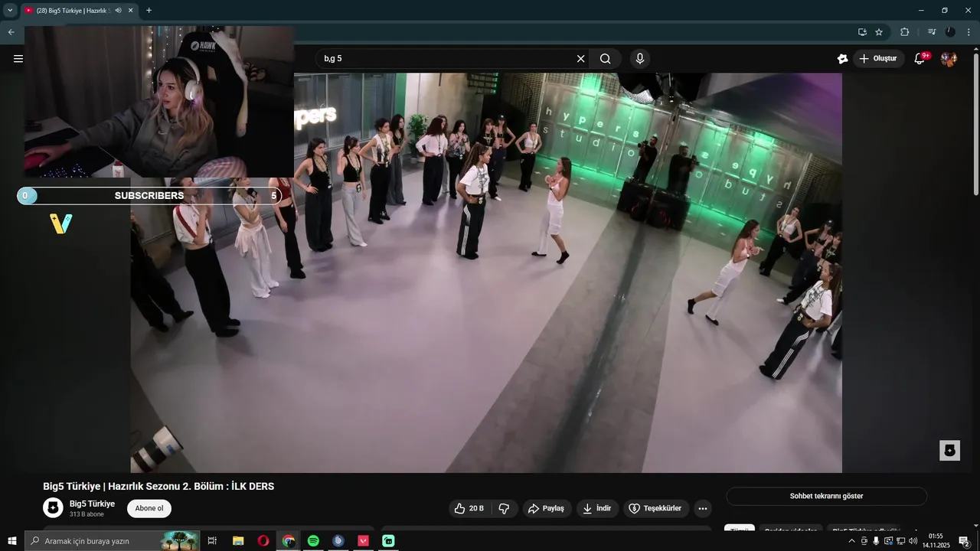Open the notifications bell
This screenshot has width=980, height=551.
click(920, 59)
